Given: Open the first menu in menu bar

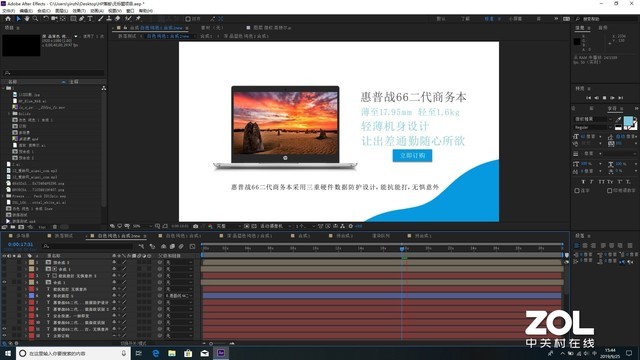Looking at the screenshot, I should [x=8, y=11].
